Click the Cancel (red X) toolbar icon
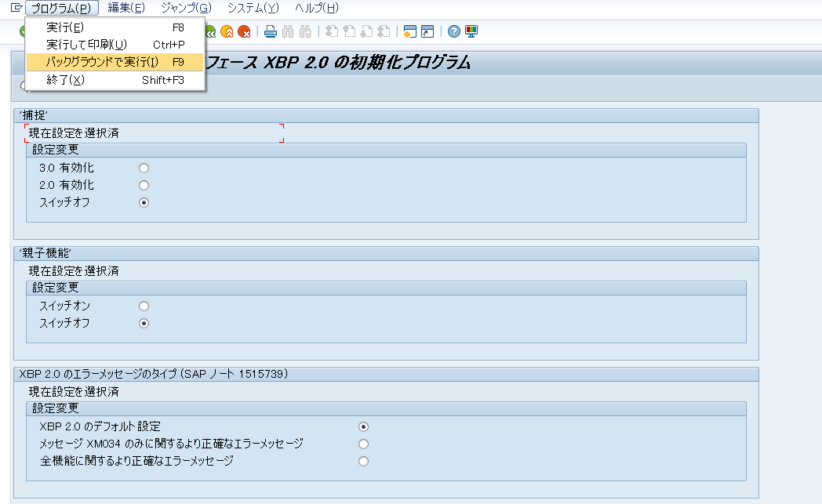 247,31
